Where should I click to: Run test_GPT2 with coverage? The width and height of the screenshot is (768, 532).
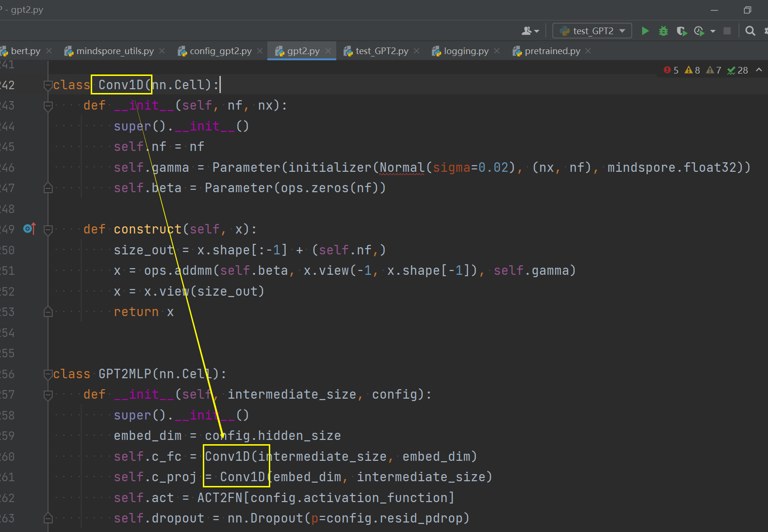point(682,31)
